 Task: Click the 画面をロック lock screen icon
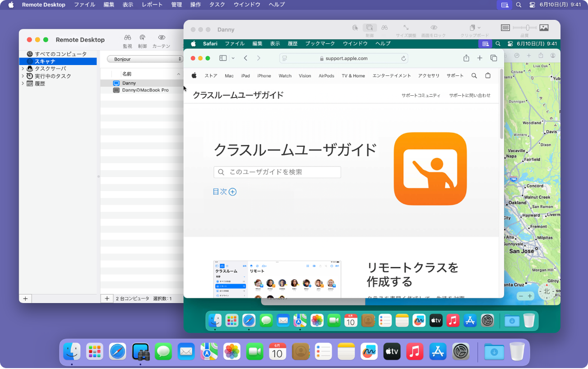[434, 28]
